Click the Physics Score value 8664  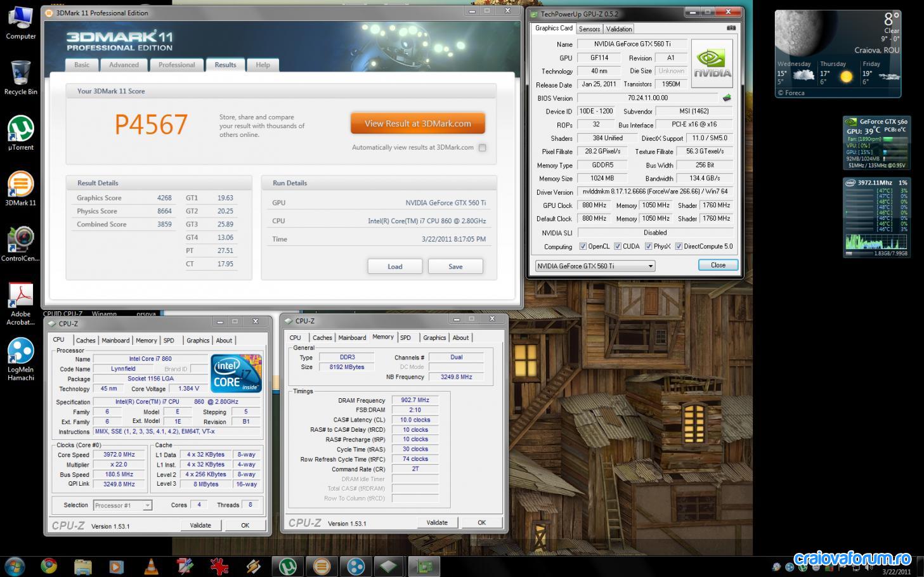coord(164,211)
